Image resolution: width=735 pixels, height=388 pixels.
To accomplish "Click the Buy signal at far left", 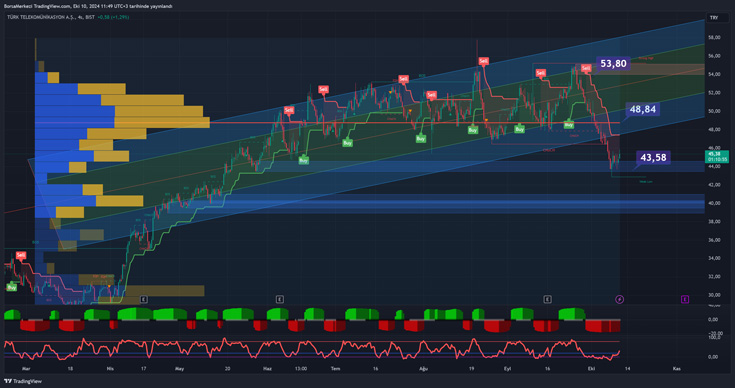I will click(12, 287).
